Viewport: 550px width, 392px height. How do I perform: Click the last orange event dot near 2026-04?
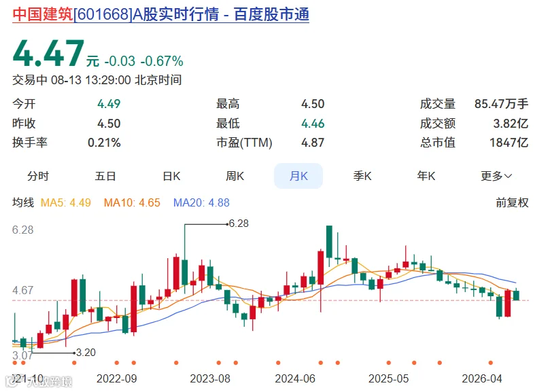tap(491, 363)
